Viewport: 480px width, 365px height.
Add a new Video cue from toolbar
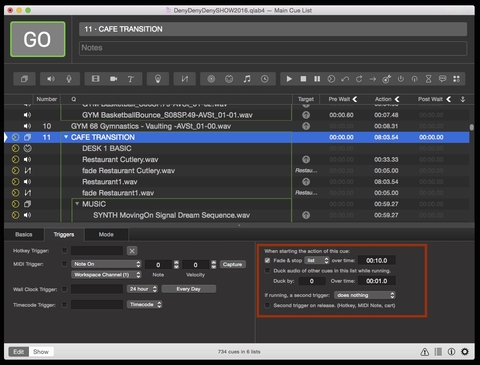tap(95, 79)
